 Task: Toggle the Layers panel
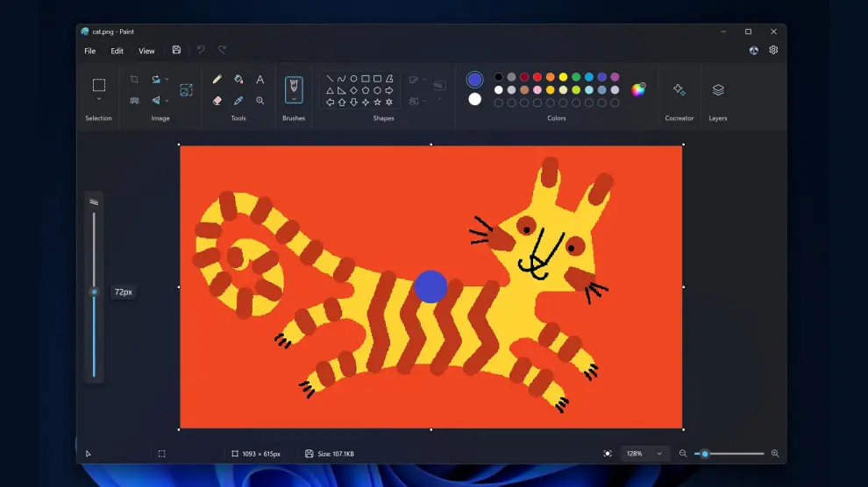coord(718,90)
